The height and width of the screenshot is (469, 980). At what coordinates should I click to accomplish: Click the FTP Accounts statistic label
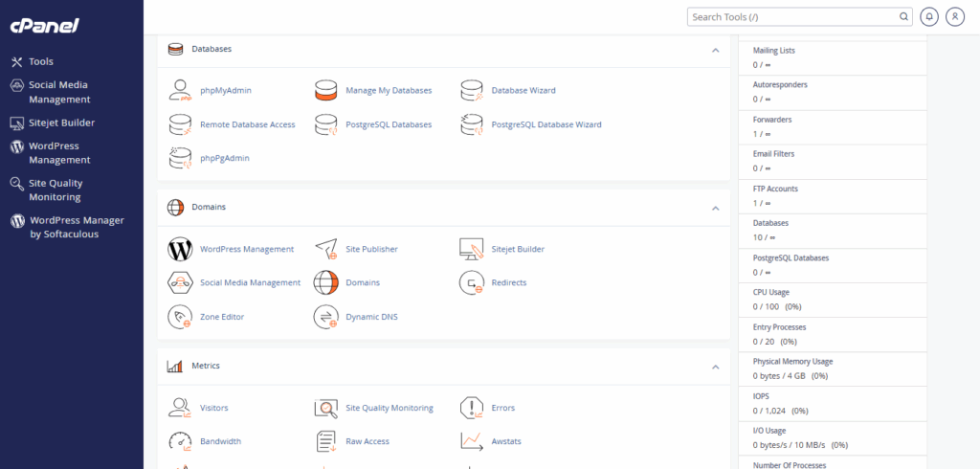[x=775, y=189]
